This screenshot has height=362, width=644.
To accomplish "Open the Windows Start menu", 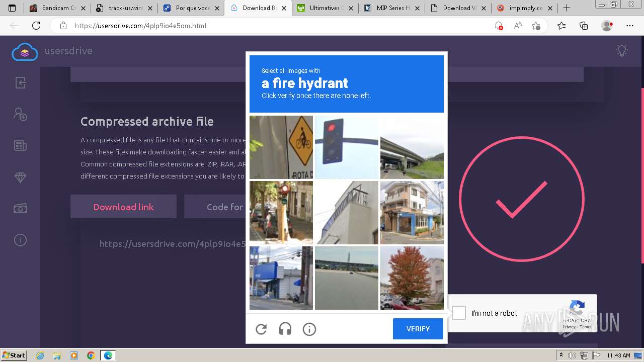I will point(14,355).
